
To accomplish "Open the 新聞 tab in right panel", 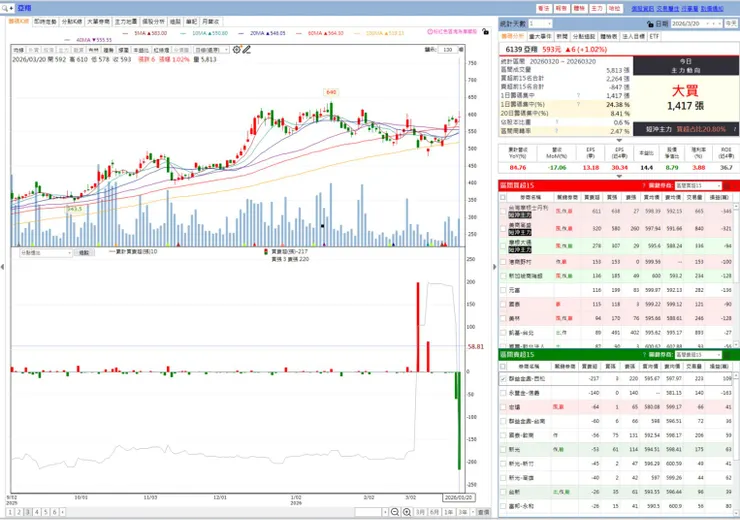I will (x=562, y=36).
